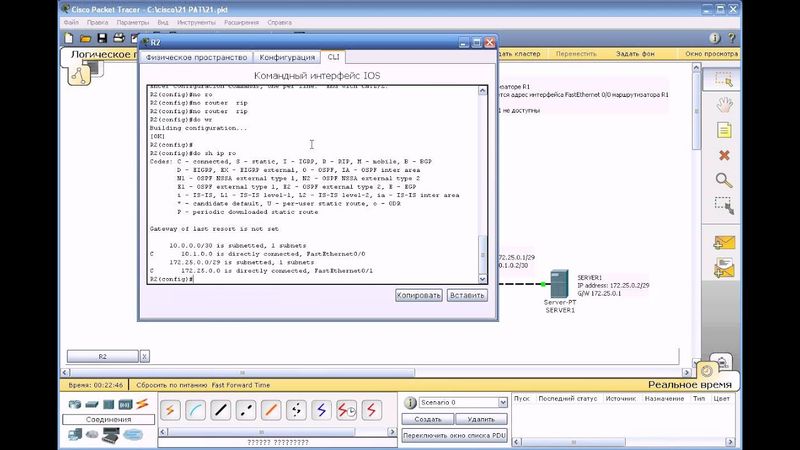Click the Создать scenario button
Viewport: 800px width, 450px height.
pos(428,419)
